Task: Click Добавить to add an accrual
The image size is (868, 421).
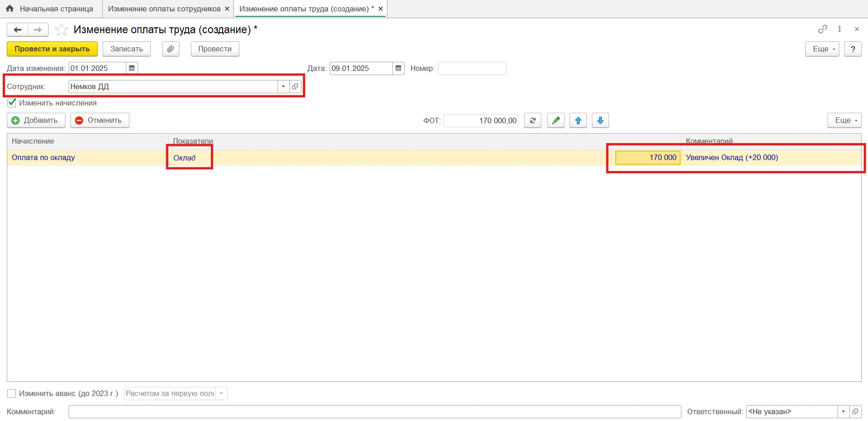Action: click(36, 120)
